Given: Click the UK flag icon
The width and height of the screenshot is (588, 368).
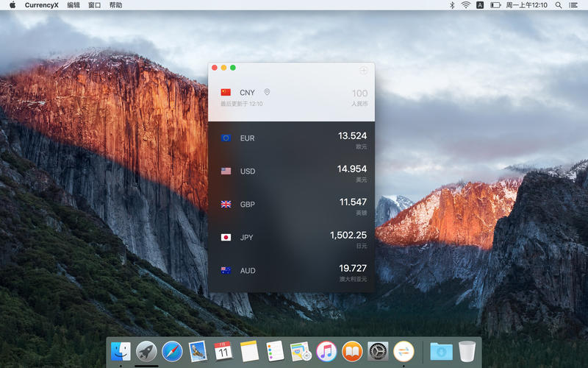Looking at the screenshot, I should (226, 204).
